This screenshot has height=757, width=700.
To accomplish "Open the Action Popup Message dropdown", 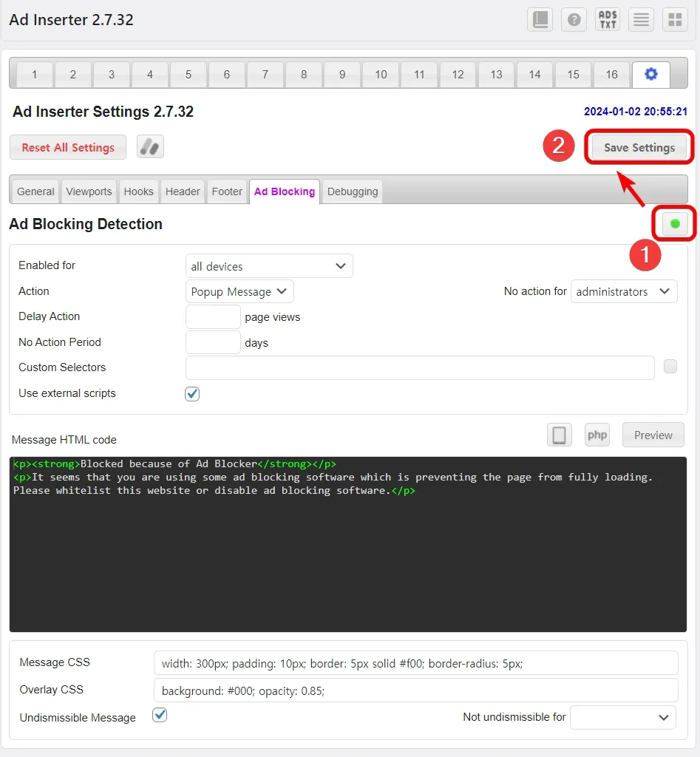I will pyautogui.click(x=239, y=291).
